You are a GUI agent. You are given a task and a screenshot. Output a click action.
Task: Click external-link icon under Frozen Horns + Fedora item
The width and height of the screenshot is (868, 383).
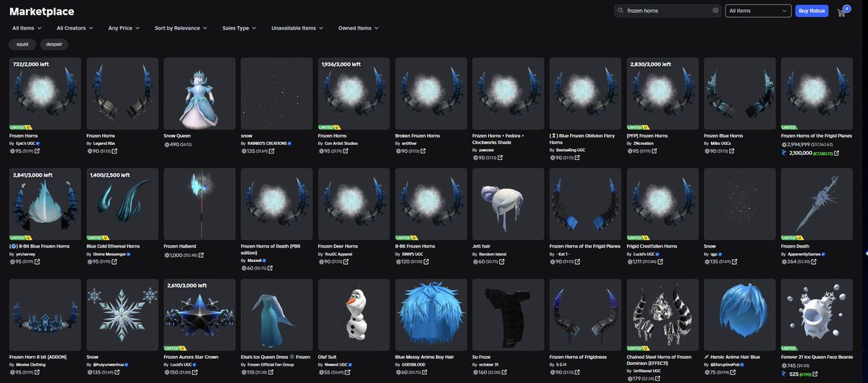pyautogui.click(x=501, y=157)
